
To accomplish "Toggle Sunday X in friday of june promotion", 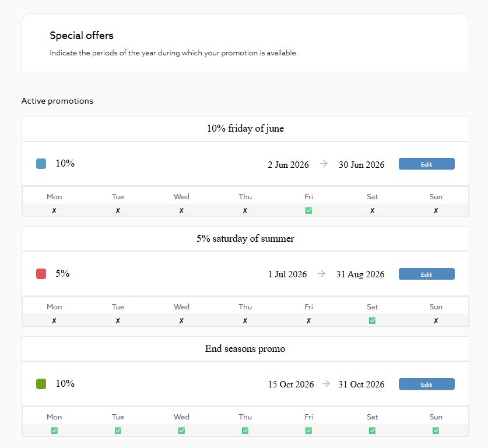I will coord(436,210).
